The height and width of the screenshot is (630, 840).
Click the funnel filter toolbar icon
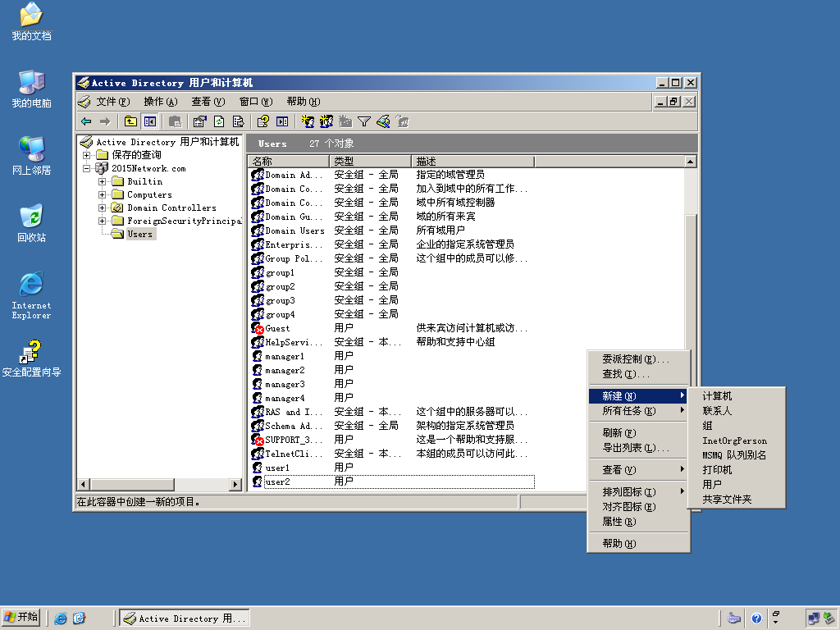pyautogui.click(x=364, y=121)
